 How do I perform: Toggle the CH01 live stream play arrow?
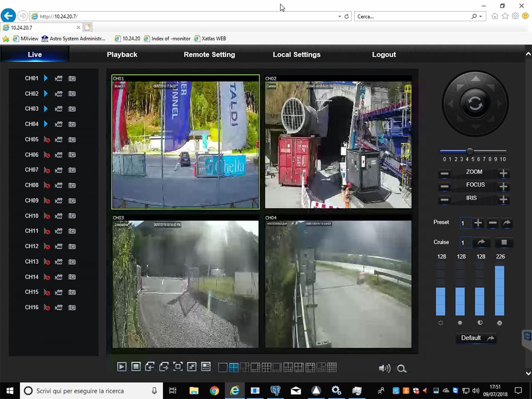46,78
